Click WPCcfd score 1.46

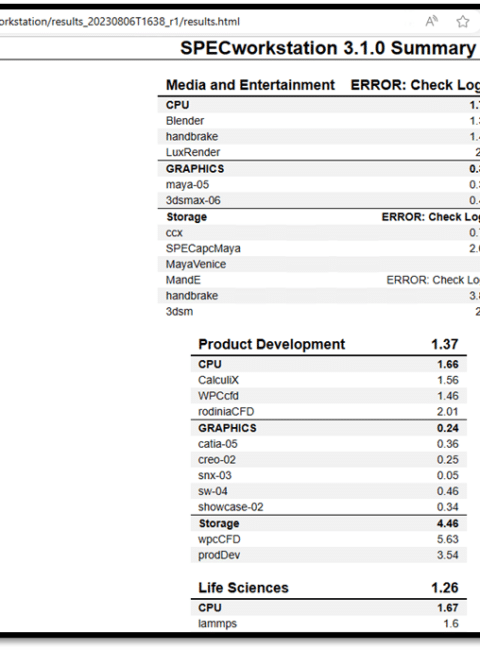(448, 396)
